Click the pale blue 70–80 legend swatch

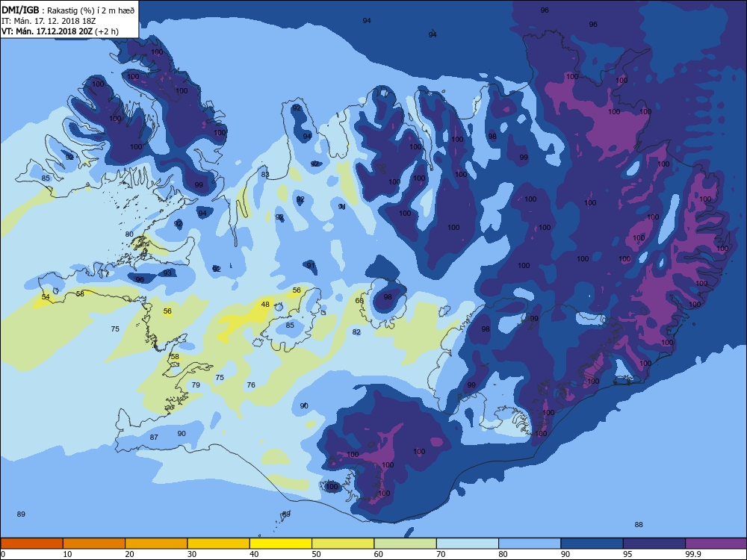[x=468, y=544]
